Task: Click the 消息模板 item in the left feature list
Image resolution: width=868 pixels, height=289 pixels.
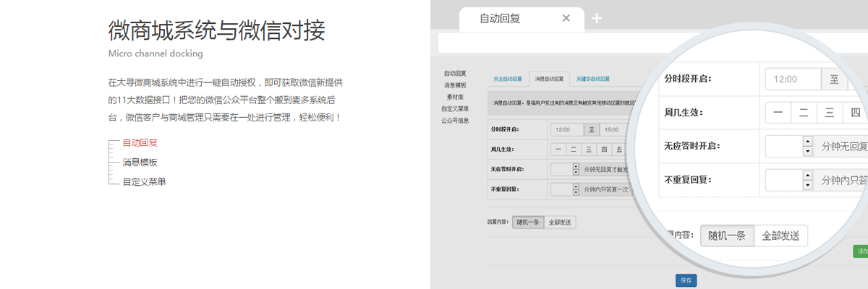Action: [140, 163]
